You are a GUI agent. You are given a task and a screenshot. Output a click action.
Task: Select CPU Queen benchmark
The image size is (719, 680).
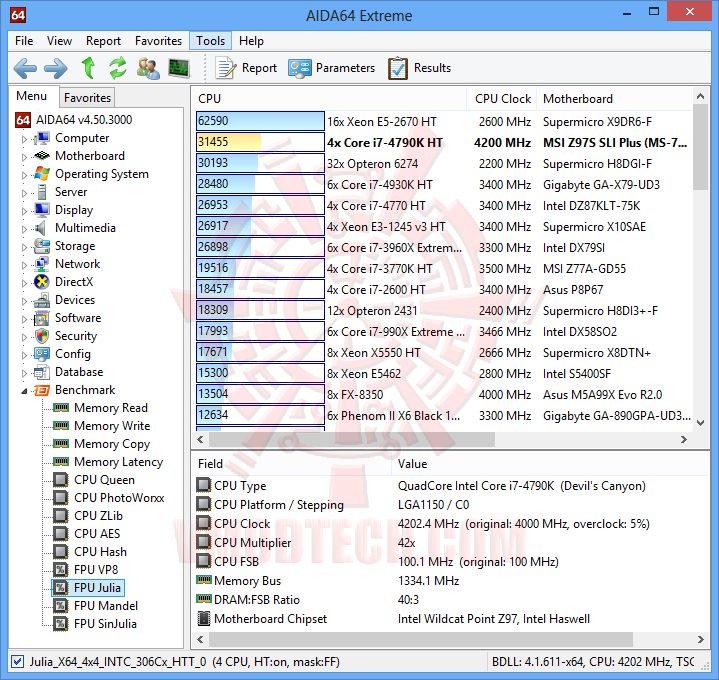tap(104, 480)
